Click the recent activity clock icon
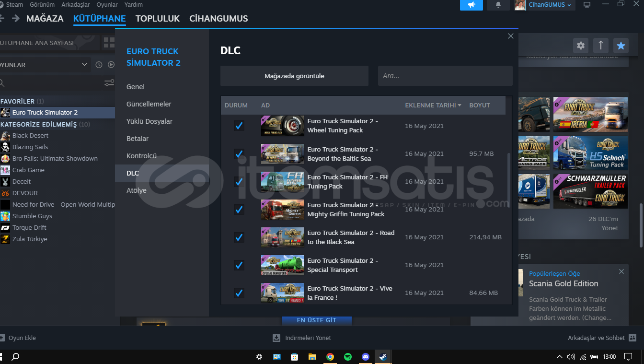Viewport: 644px width, 364px height. point(99,65)
